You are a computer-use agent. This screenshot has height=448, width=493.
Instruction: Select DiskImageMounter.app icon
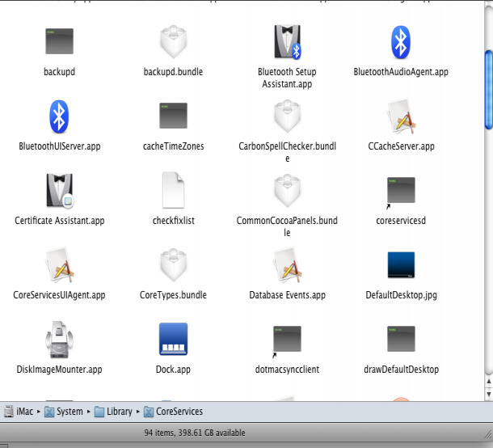tap(59, 340)
